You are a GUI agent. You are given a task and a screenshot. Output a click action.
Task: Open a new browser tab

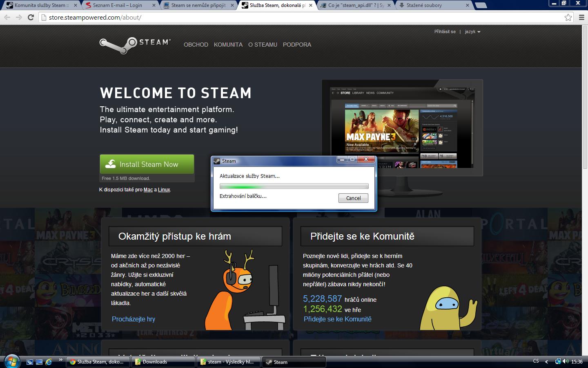[481, 5]
